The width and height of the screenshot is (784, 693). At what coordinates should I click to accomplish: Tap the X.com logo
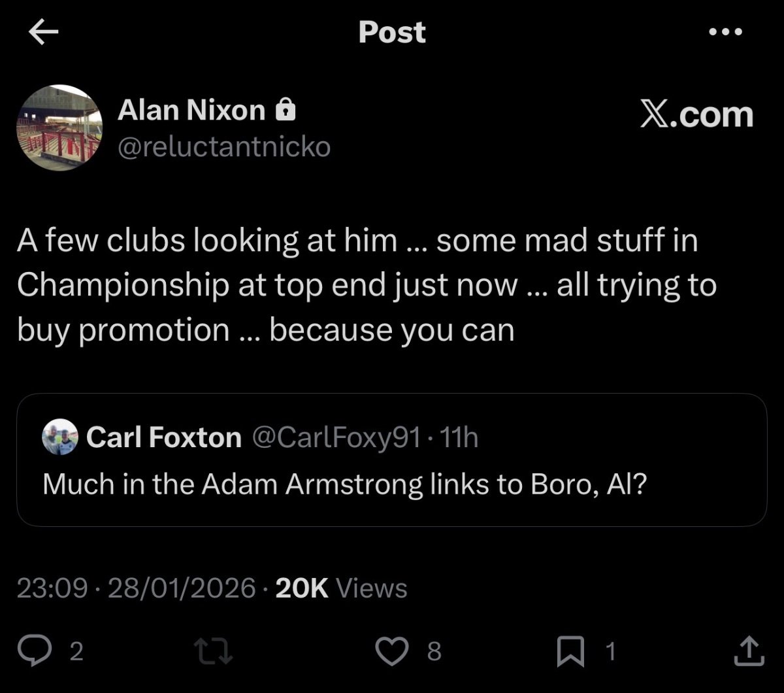coord(696,114)
